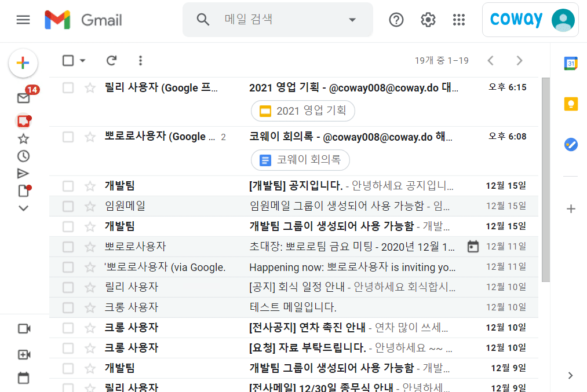Screen dimensions: 587x392
Task: Open Google Calendar side panel
Action: click(571, 64)
